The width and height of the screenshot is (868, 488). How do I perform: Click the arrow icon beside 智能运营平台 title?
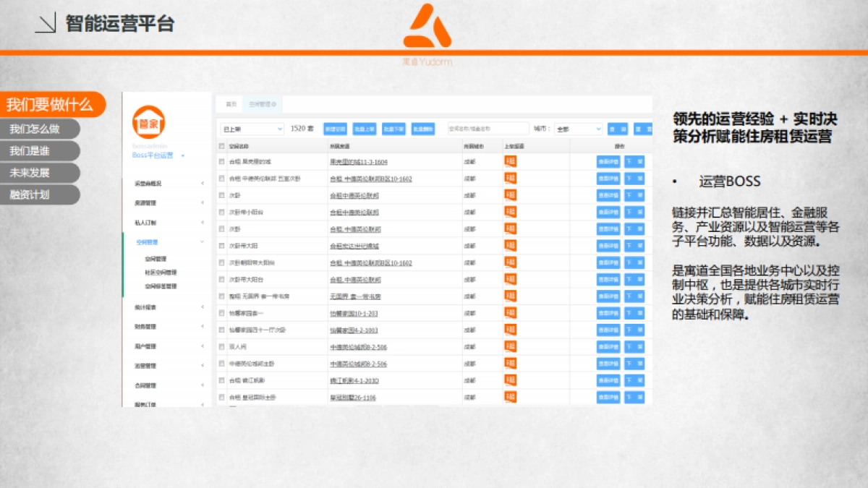46,24
